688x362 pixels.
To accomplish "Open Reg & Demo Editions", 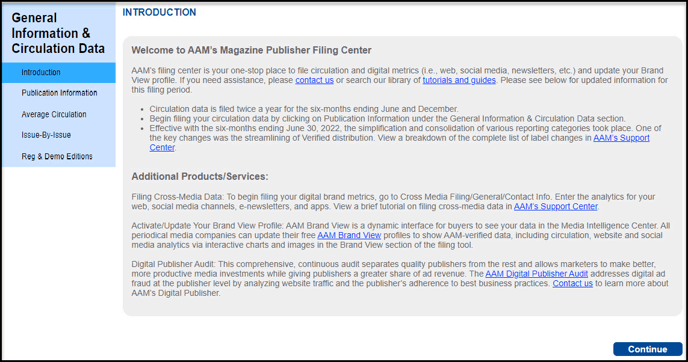I will 58,156.
